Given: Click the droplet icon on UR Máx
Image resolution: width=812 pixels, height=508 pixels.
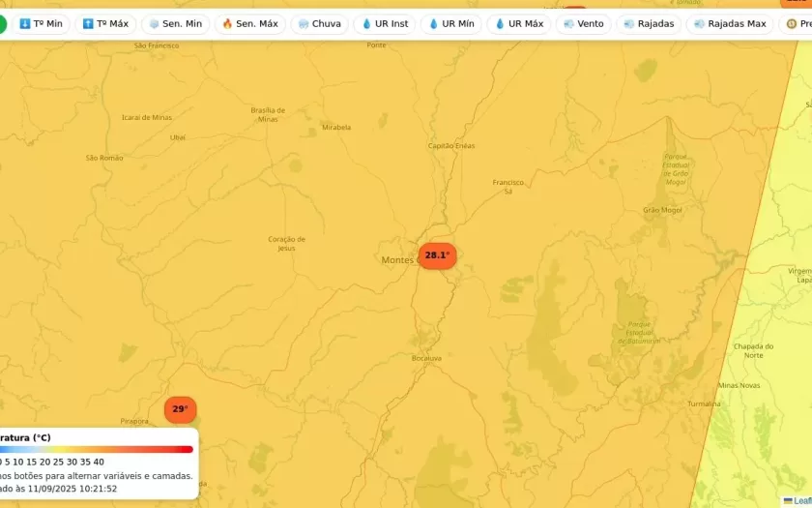Looking at the screenshot, I should tap(500, 24).
